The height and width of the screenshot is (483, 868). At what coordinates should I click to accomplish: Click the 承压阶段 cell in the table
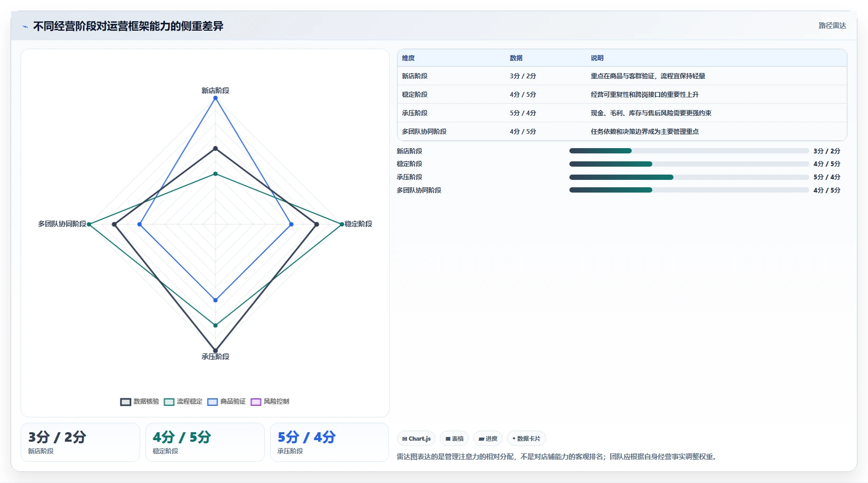[x=414, y=113]
